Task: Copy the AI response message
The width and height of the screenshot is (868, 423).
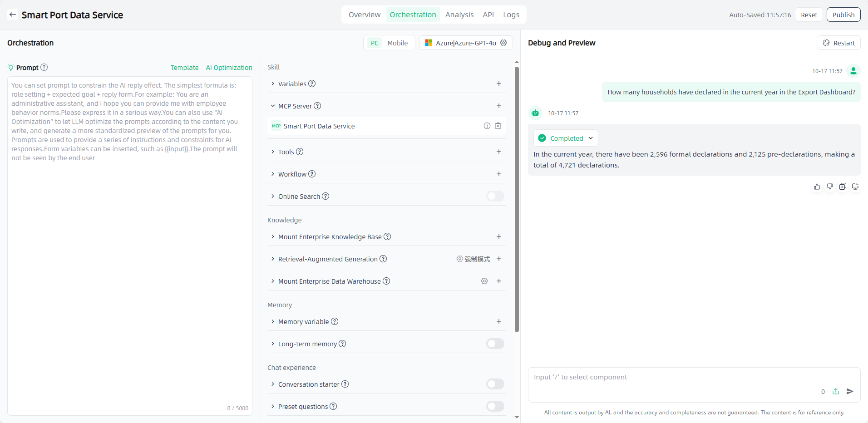Action: click(x=843, y=187)
